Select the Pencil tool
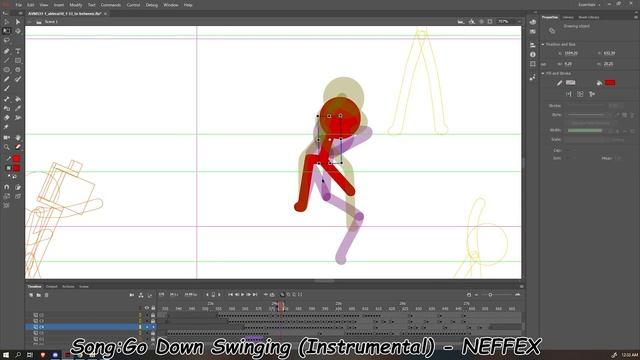 (x=7, y=79)
